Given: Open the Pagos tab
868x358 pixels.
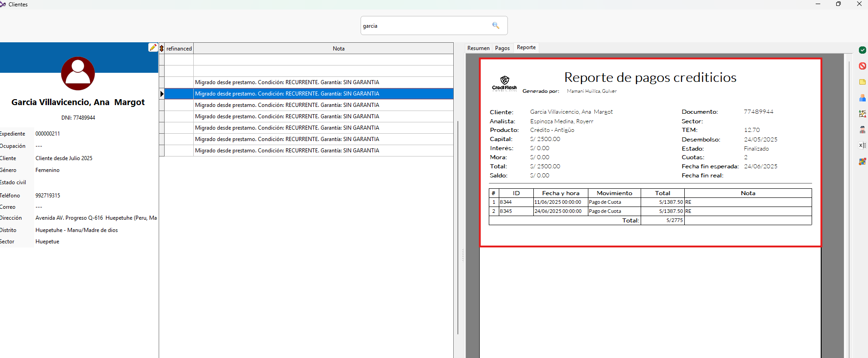Looking at the screenshot, I should click(502, 48).
